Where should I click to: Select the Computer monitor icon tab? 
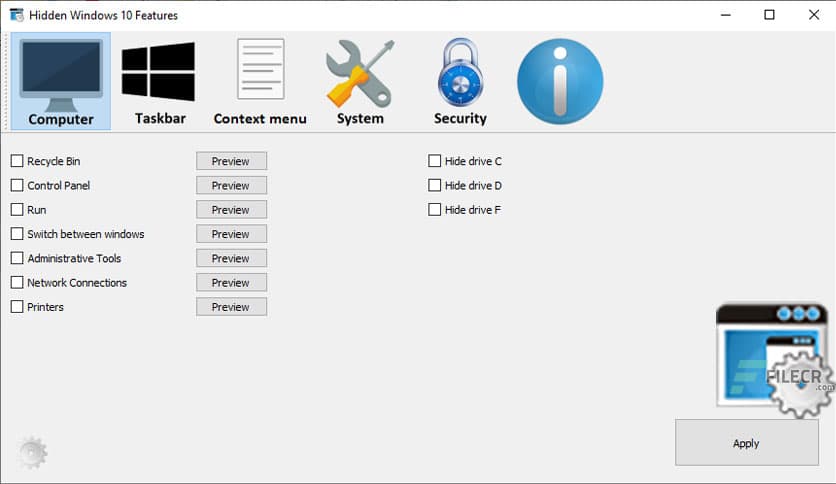coord(61,81)
